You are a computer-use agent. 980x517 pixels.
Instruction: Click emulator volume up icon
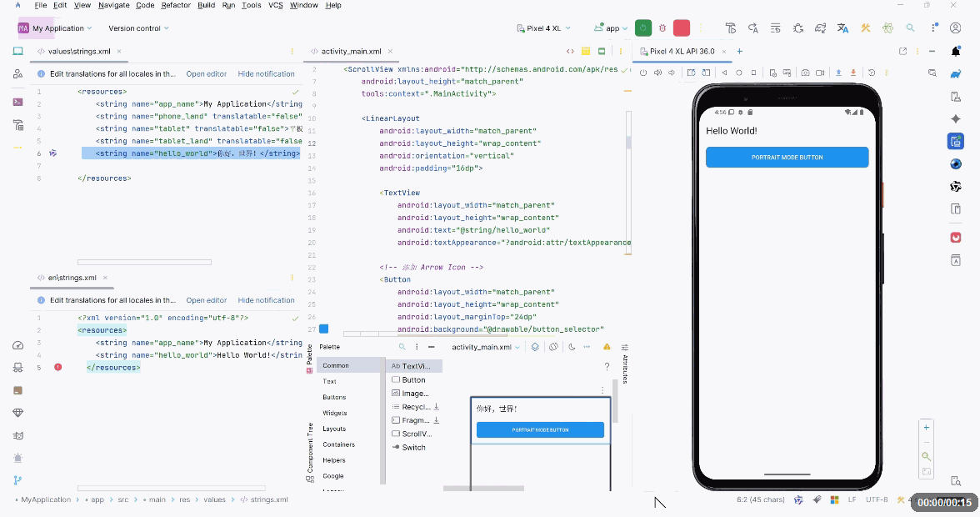point(657,73)
